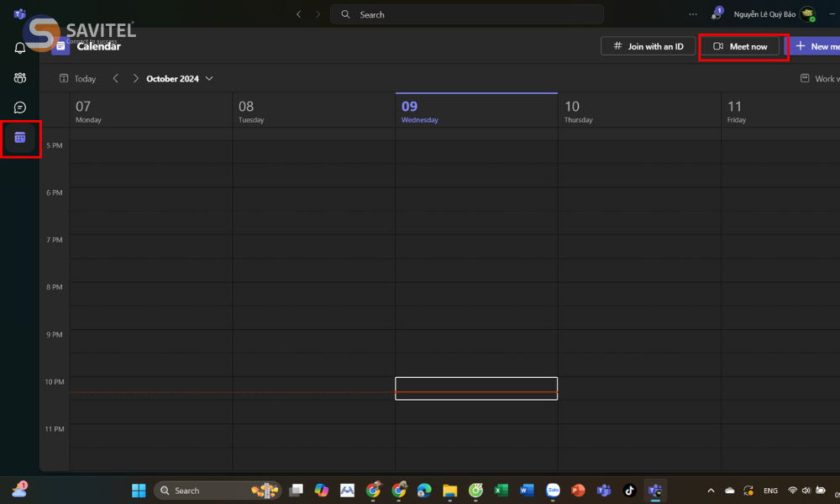Screen dimensions: 840x504
Task: Select the 10 Thursday day header
Action: point(639,111)
